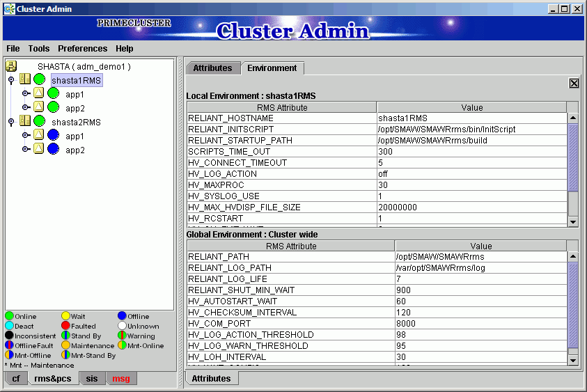
Task: Select the shasta1RMS tree label
Action: tap(77, 81)
